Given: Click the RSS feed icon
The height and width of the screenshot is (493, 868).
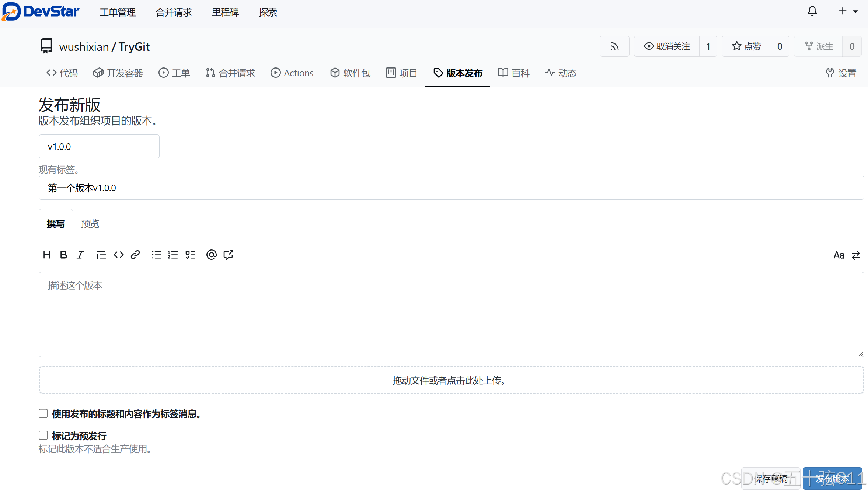Looking at the screenshot, I should coord(614,46).
